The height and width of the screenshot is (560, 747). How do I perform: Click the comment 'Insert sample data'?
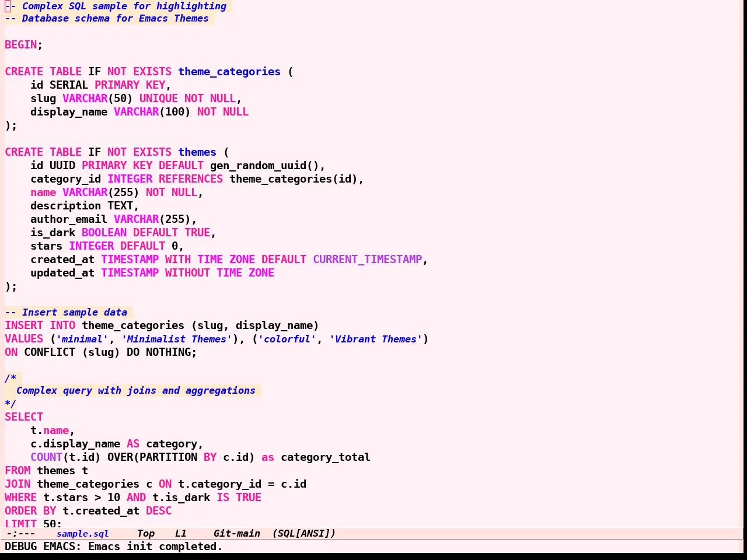75,312
